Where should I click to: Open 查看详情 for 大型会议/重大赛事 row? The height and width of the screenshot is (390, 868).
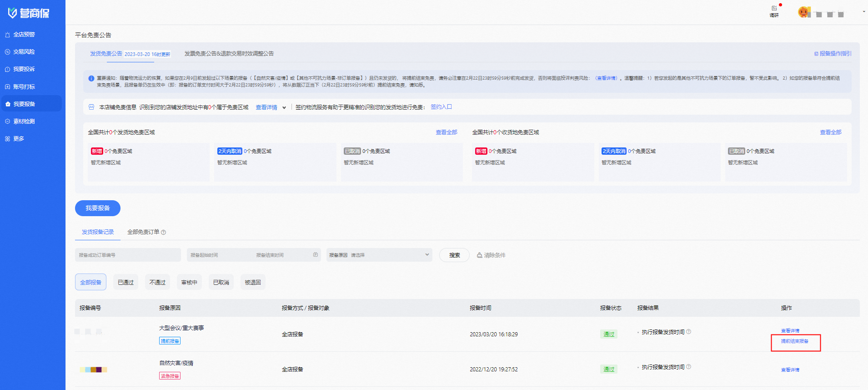[790, 331]
